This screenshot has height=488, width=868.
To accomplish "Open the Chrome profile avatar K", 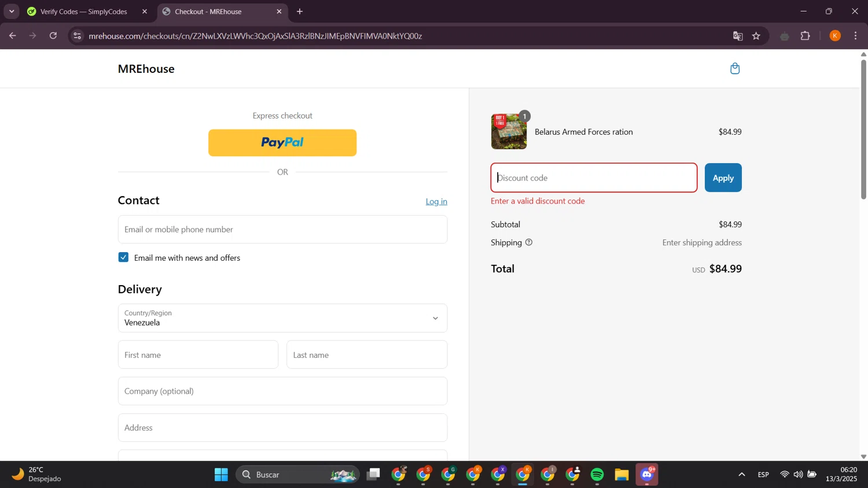I will pos(834,36).
